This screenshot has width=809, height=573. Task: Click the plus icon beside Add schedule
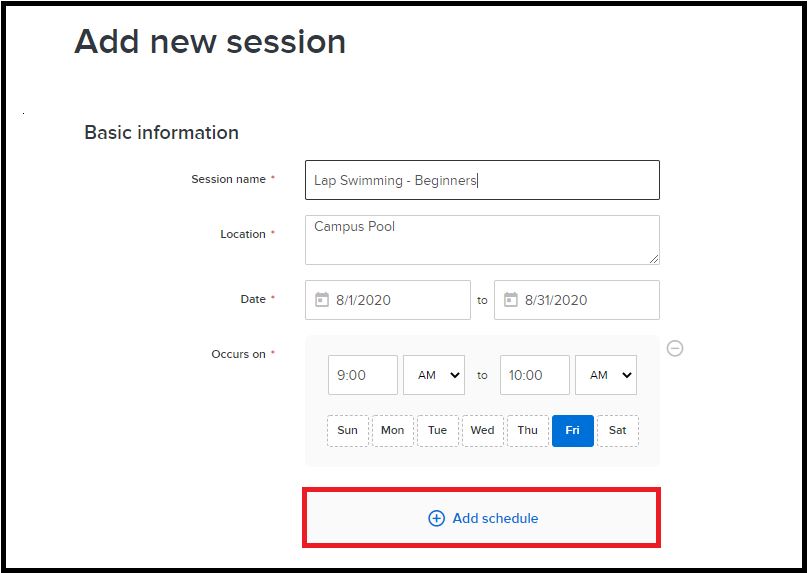(x=436, y=518)
